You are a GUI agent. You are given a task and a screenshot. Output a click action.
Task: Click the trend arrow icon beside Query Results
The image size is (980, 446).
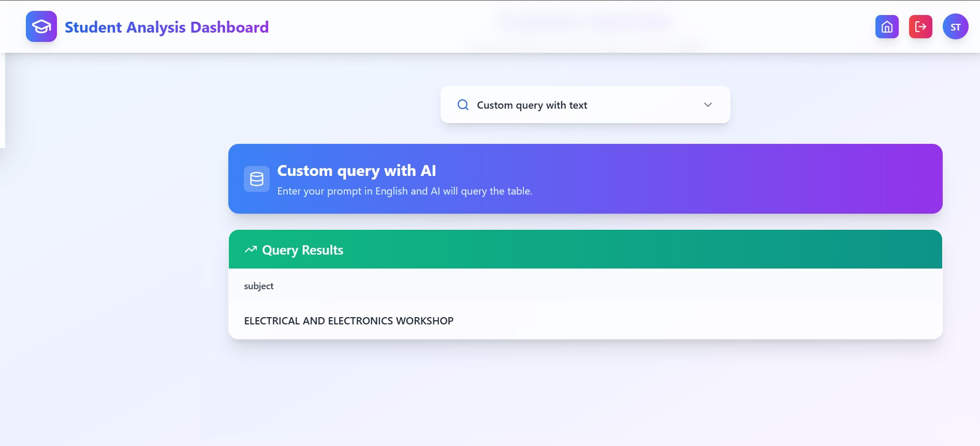(x=251, y=250)
